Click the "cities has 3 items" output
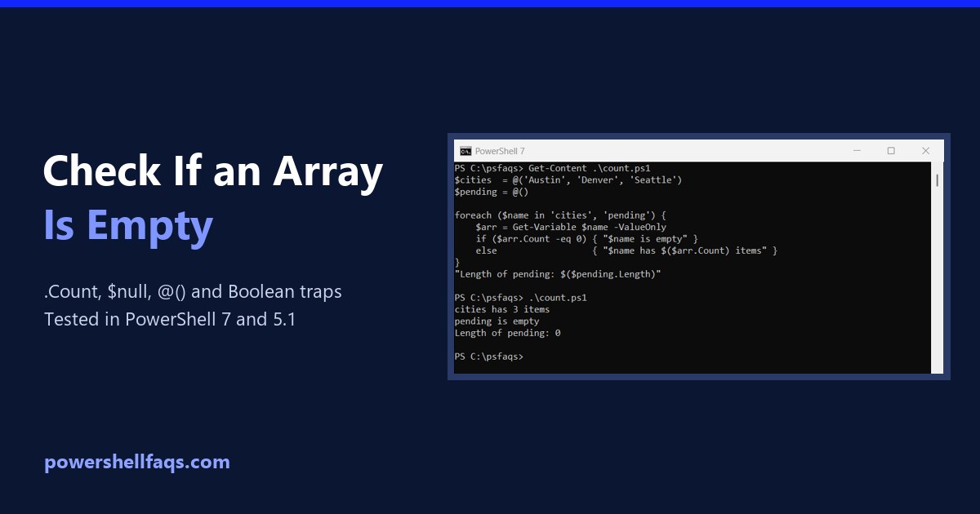This screenshot has height=514, width=980. tap(502, 309)
